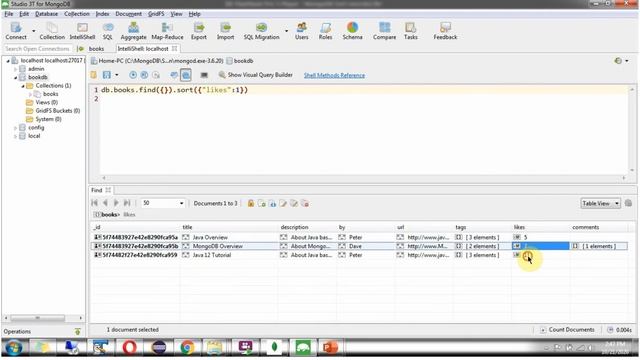Click the open script folder icon in IntelliShell

pyautogui.click(x=94, y=75)
